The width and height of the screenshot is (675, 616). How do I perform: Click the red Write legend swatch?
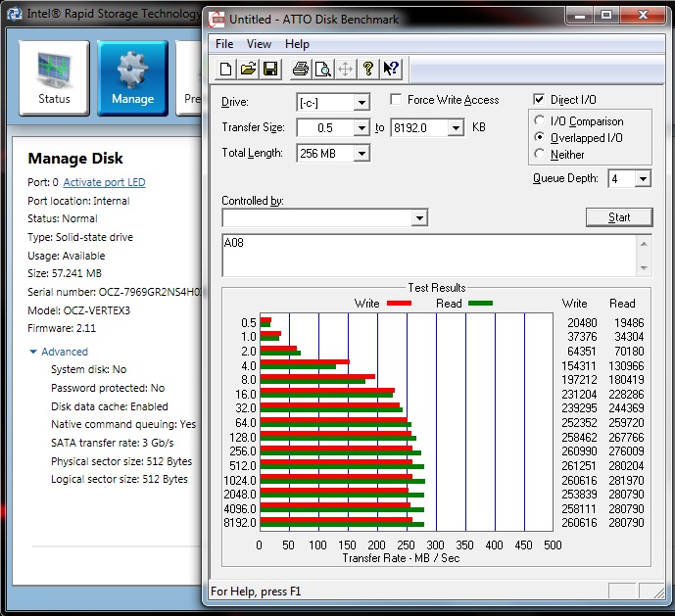pyautogui.click(x=399, y=304)
